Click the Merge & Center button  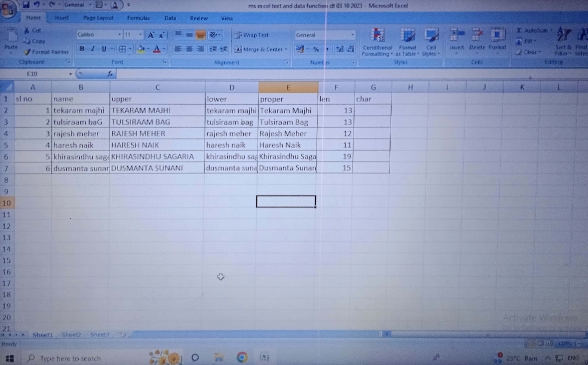(x=258, y=49)
